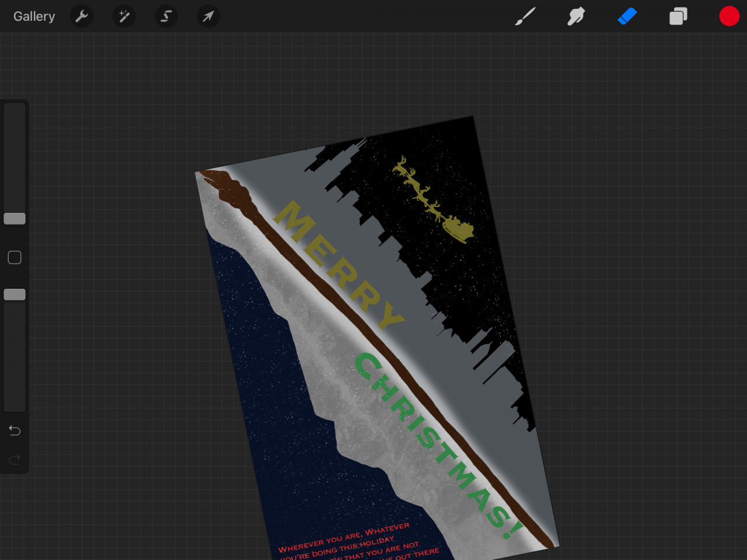Screen dimensions: 747x560
Task: Select the Eraser tool
Action: pyautogui.click(x=627, y=16)
